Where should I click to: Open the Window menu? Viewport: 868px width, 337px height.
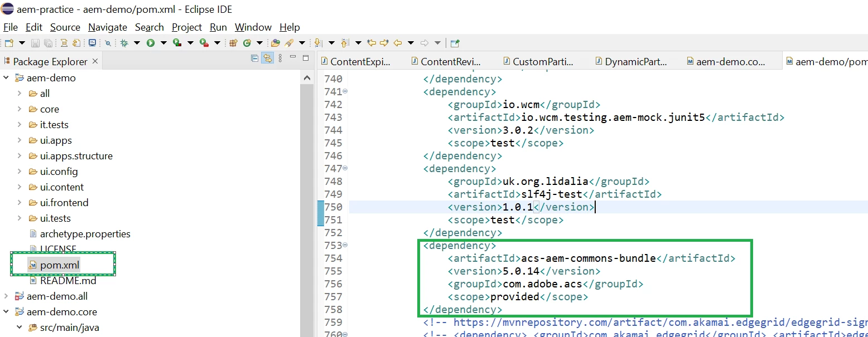(x=253, y=27)
